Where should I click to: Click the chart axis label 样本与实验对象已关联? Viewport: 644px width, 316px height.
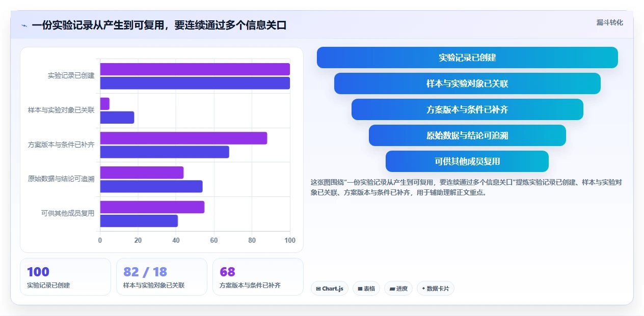(61, 110)
